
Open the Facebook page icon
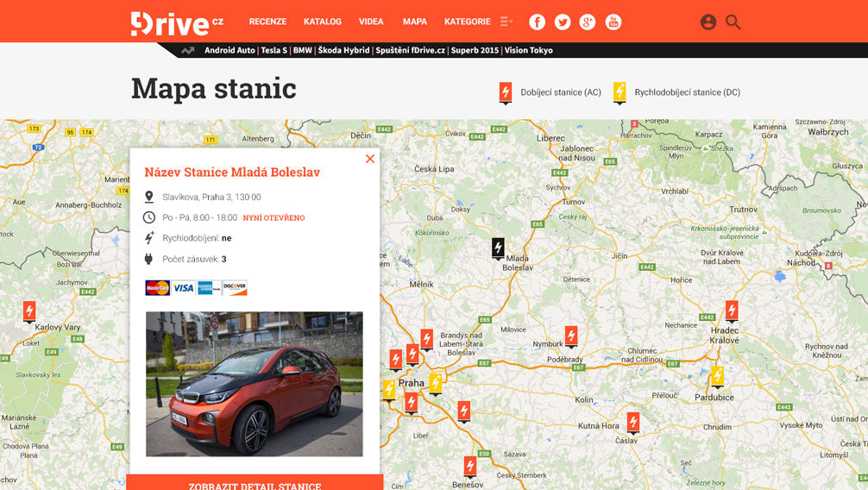[537, 22]
